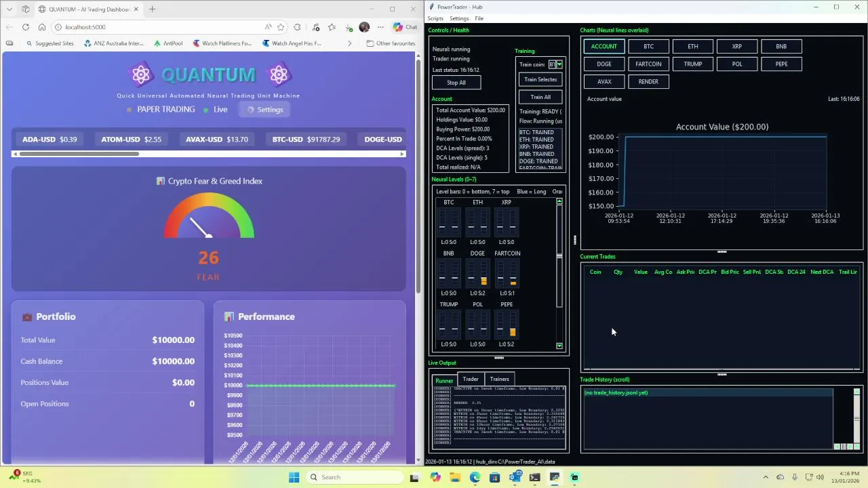Click the Fear & Greed gauge

[x=209, y=216]
